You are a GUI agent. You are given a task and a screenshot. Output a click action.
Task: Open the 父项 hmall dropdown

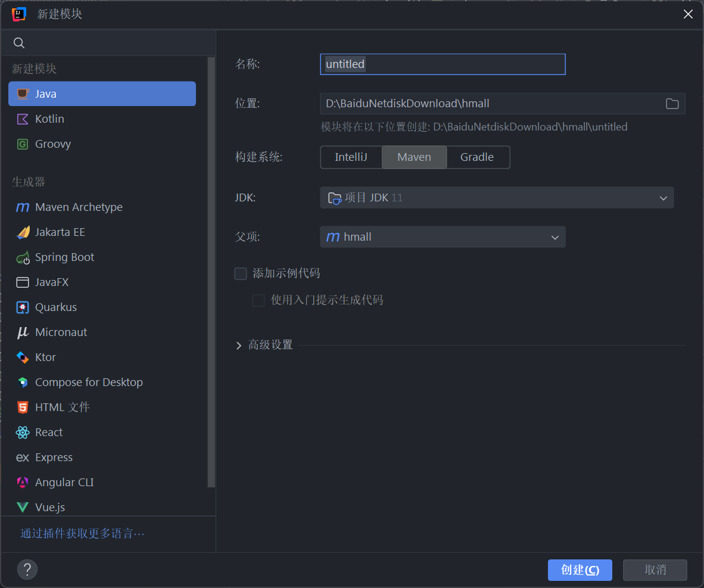pyautogui.click(x=443, y=237)
